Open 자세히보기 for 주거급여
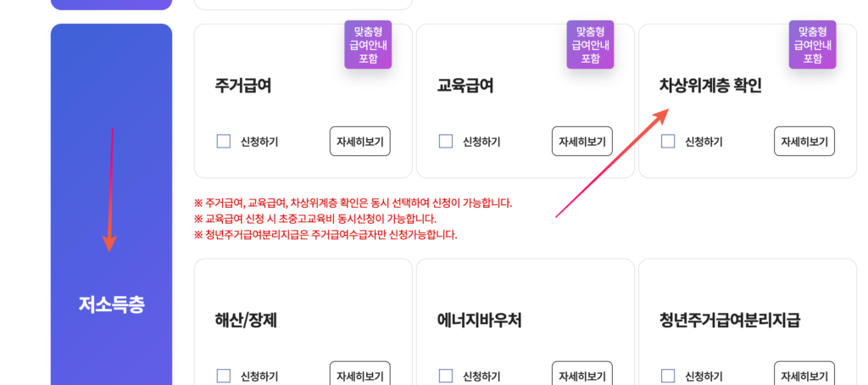The height and width of the screenshot is (385, 868). click(x=359, y=142)
